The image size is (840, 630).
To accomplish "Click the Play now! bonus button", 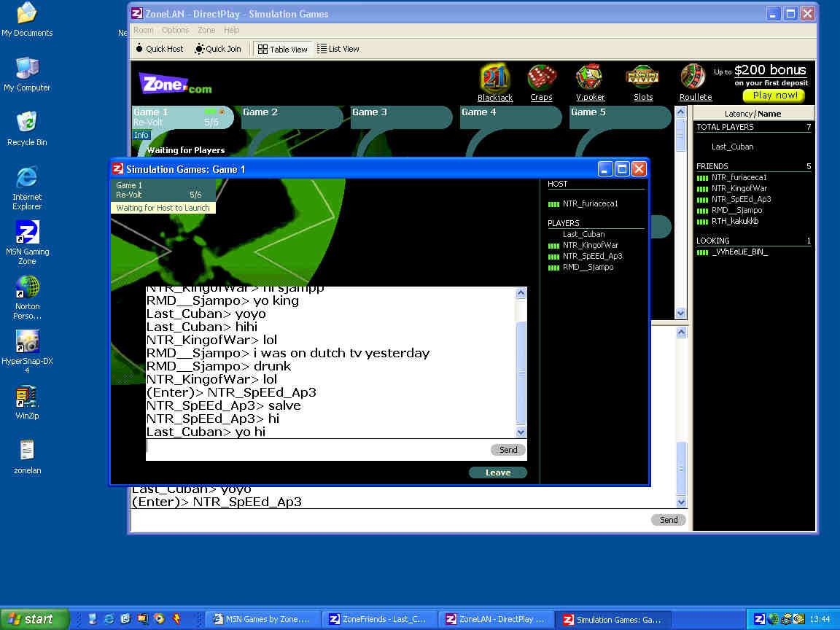I will [x=774, y=96].
